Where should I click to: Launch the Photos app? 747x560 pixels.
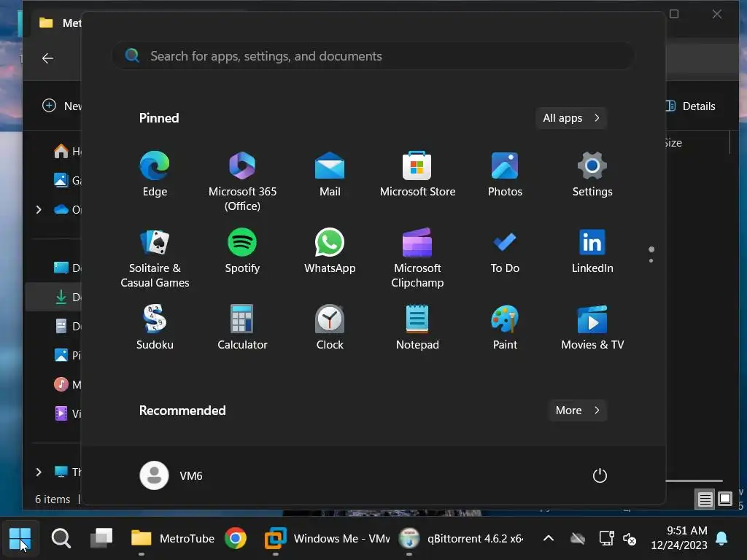pos(505,174)
